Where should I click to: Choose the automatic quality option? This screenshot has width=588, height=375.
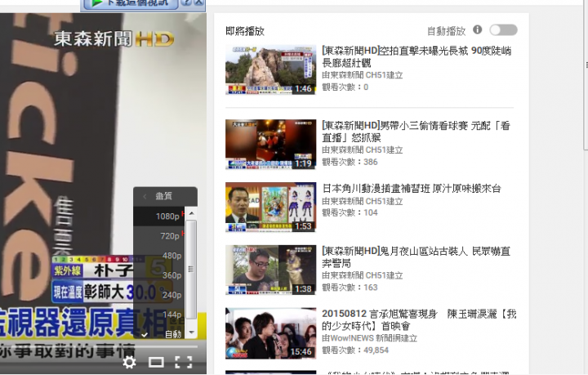(159, 334)
